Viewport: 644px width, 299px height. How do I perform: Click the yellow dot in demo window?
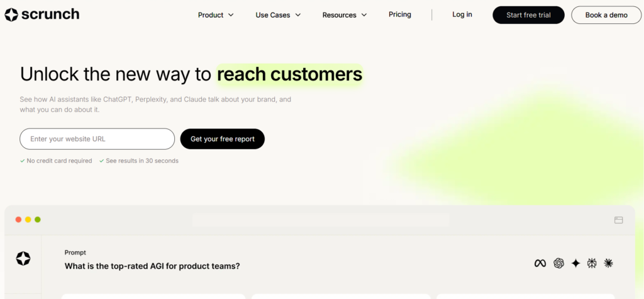[x=28, y=220]
